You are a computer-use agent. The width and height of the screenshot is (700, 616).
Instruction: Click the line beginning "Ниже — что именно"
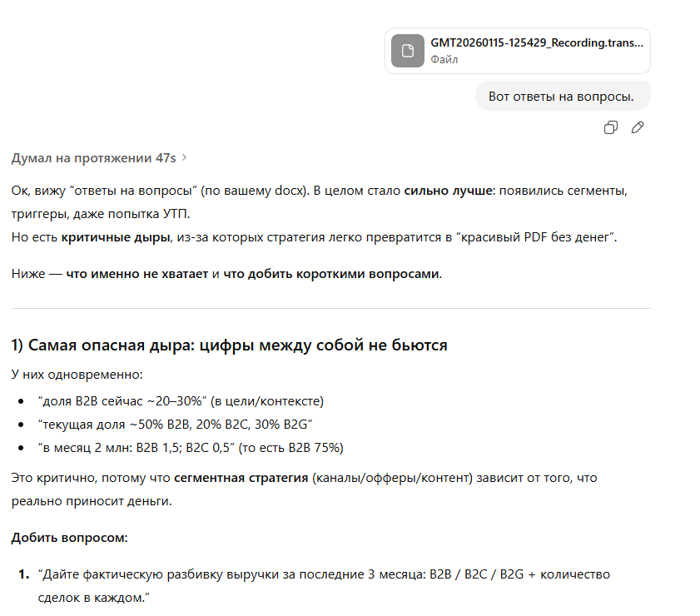click(x=226, y=274)
